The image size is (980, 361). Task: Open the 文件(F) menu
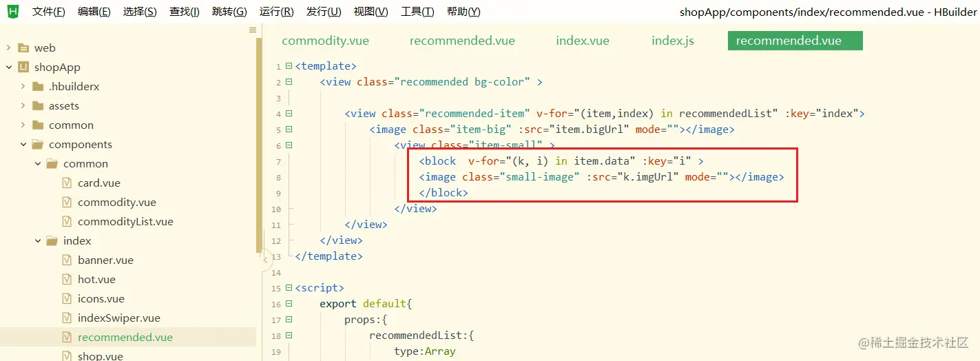coord(48,12)
